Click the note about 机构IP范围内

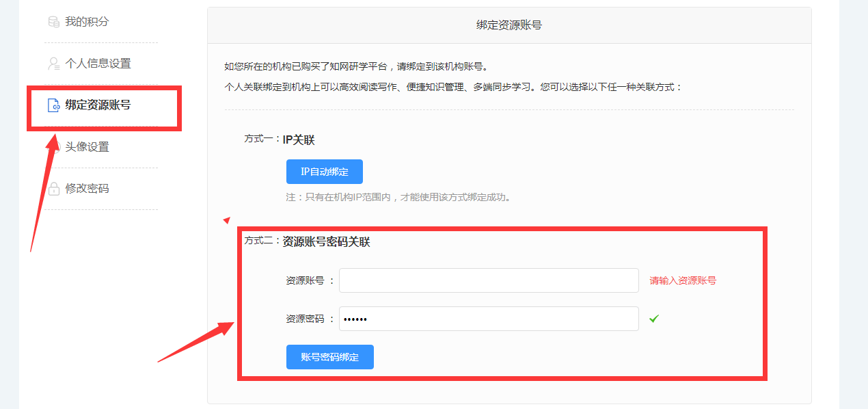click(398, 197)
